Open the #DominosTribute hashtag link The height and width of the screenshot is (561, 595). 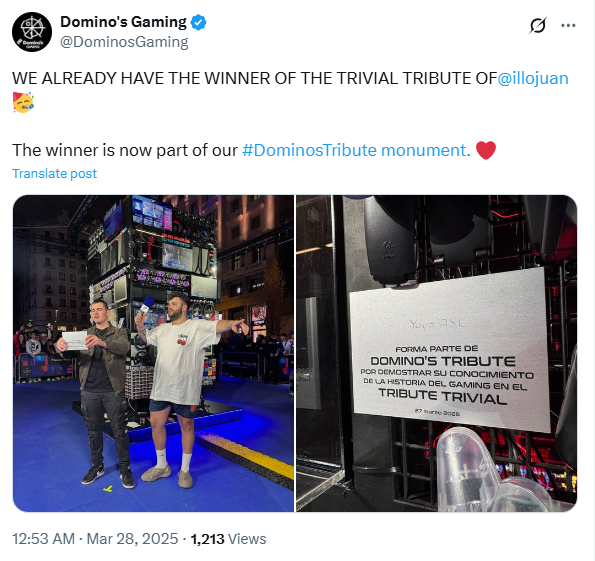click(x=309, y=150)
